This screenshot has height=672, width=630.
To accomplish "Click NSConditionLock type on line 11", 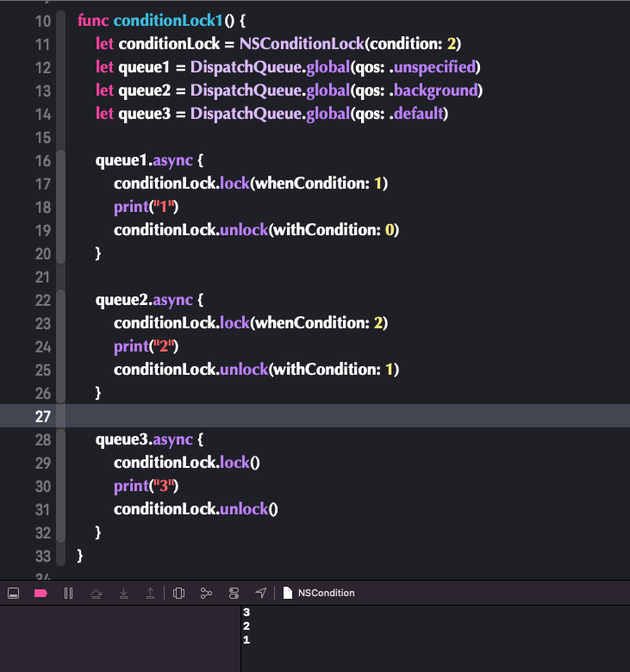I will tap(302, 43).
